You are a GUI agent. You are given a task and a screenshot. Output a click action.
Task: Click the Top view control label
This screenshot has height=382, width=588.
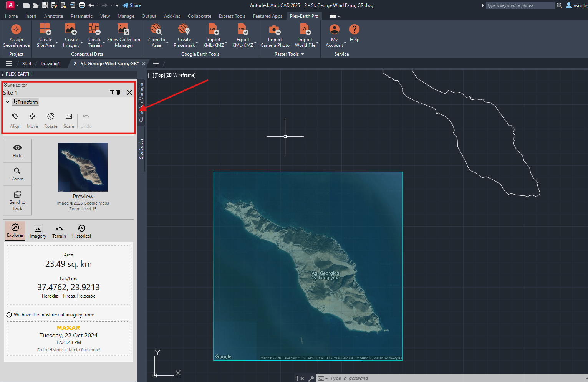coord(159,75)
